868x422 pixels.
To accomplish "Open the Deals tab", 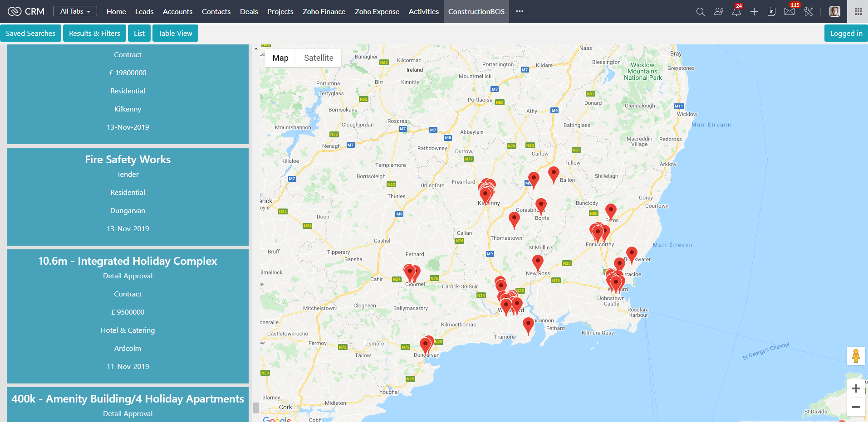I will [x=249, y=12].
